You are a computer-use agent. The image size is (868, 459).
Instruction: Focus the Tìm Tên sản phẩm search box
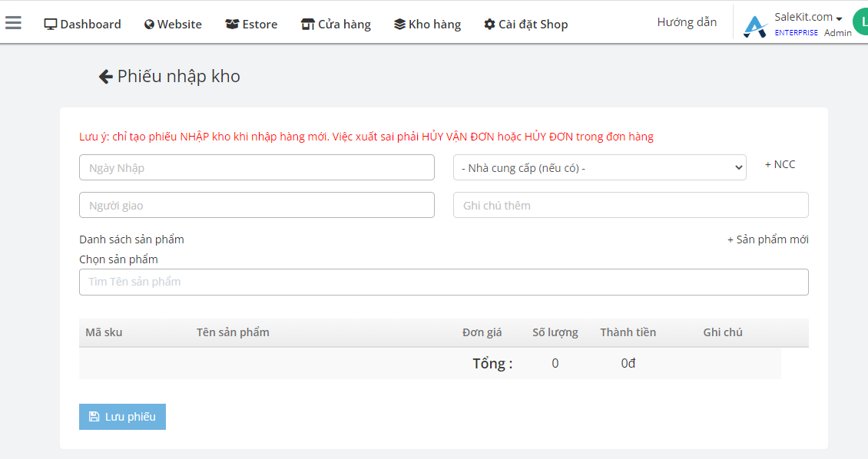(x=443, y=282)
